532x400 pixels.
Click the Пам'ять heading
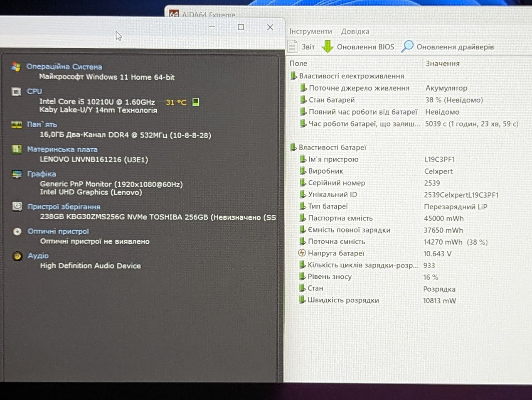pyautogui.click(x=42, y=124)
